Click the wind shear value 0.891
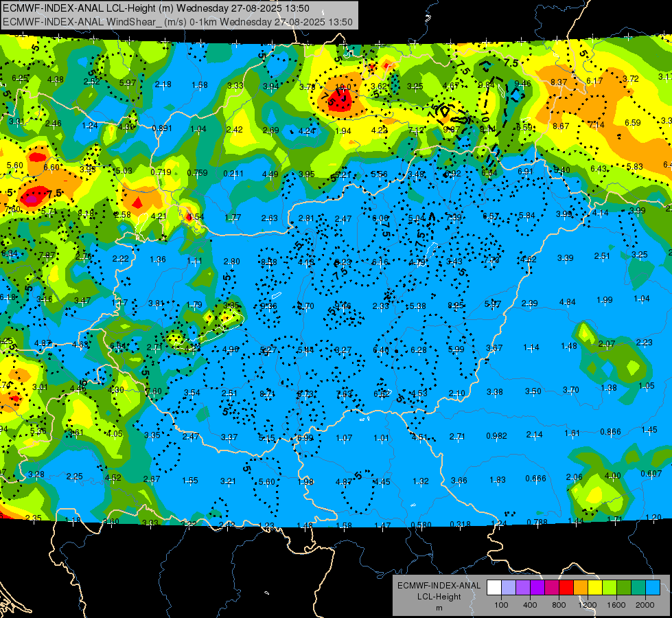The height and width of the screenshot is (618, 672). (162, 128)
